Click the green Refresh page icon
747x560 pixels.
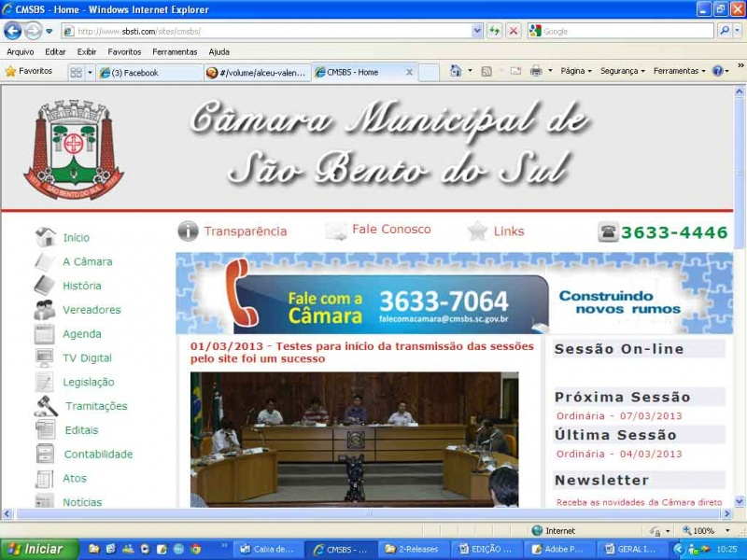coord(494,31)
